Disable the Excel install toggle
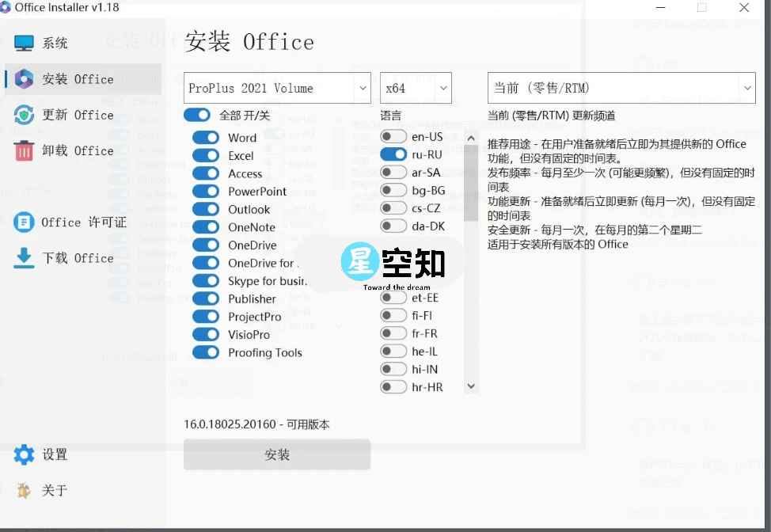Viewport: 771px width, 532px height. pyautogui.click(x=205, y=155)
